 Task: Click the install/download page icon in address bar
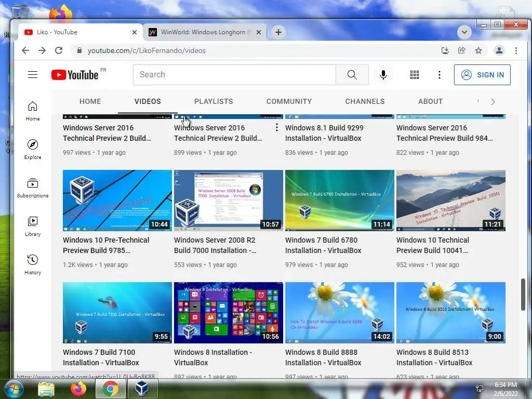tap(445, 50)
